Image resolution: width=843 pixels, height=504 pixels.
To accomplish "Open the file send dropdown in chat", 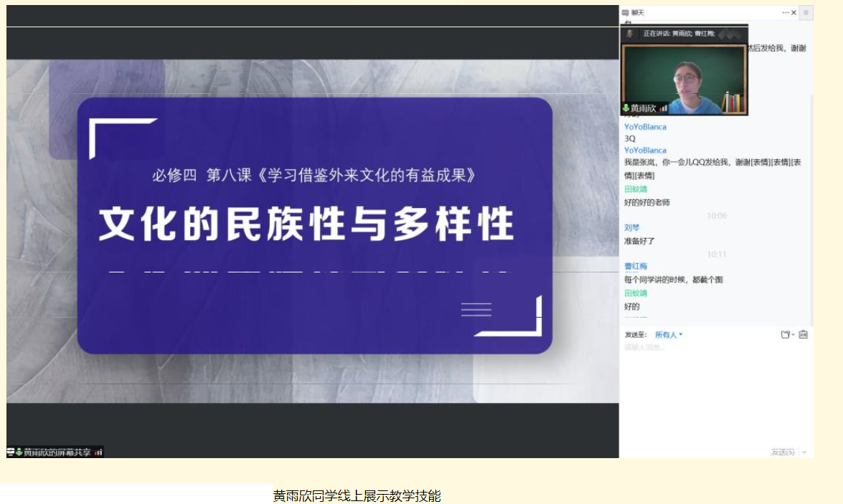I will 787,335.
